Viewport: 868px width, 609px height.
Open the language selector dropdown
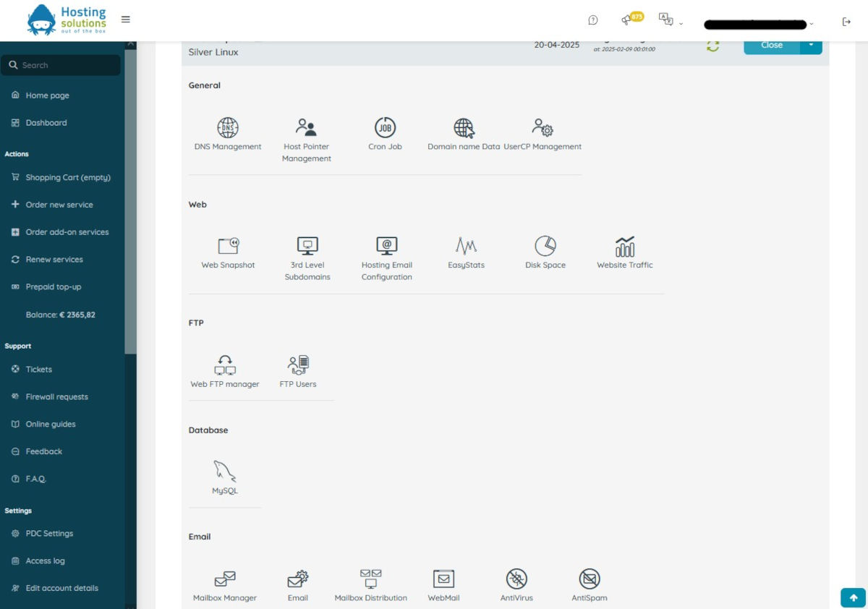(671, 21)
